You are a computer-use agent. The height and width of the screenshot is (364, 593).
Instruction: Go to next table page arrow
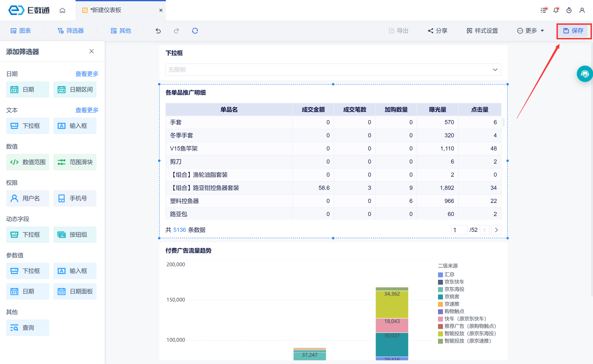point(496,230)
